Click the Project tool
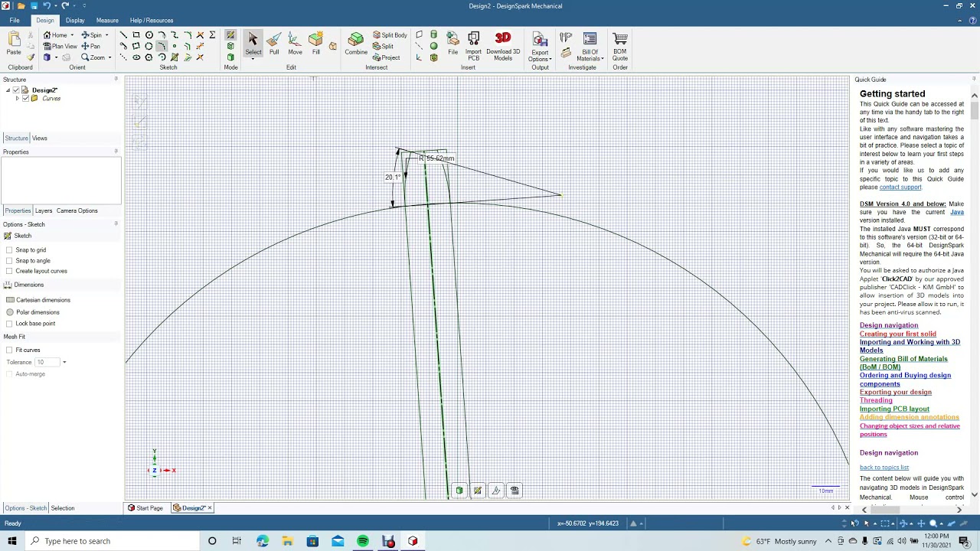980x551 pixels. pyautogui.click(x=386, y=57)
